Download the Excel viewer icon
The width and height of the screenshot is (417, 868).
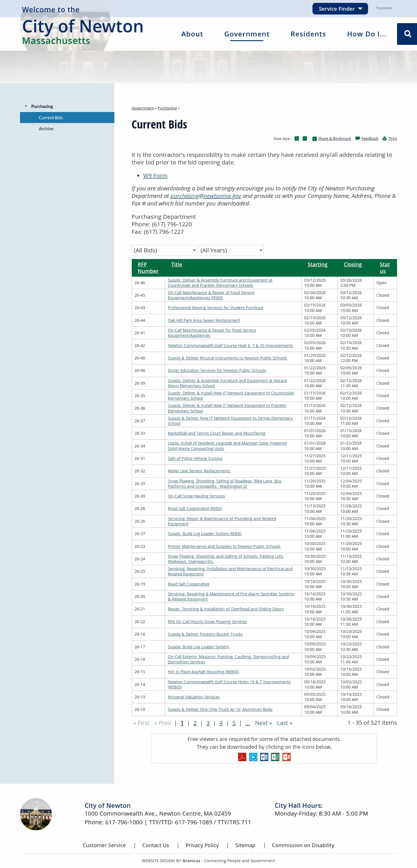point(275,757)
